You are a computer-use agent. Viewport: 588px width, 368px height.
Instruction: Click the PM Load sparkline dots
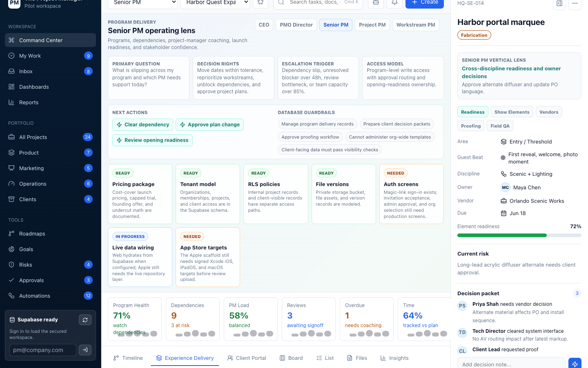click(254, 333)
